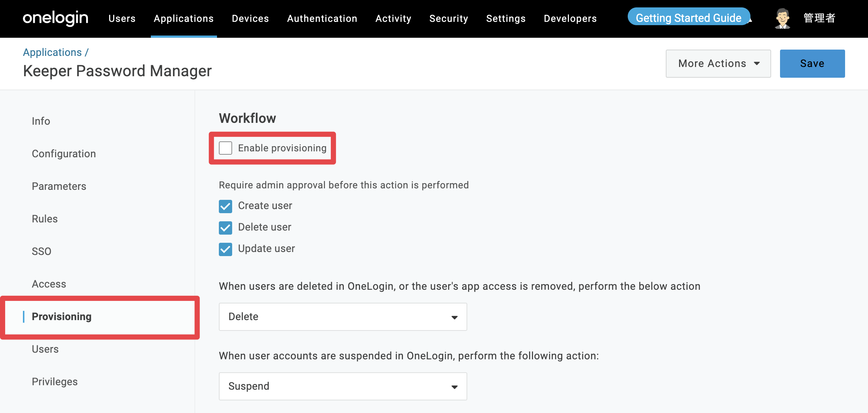Open the Configuration side tab
The image size is (868, 413).
[64, 154]
